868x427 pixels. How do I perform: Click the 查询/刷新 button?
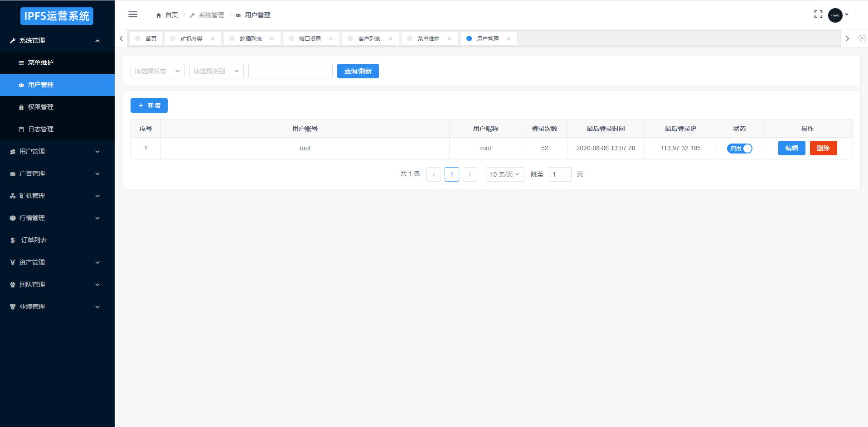[358, 71]
